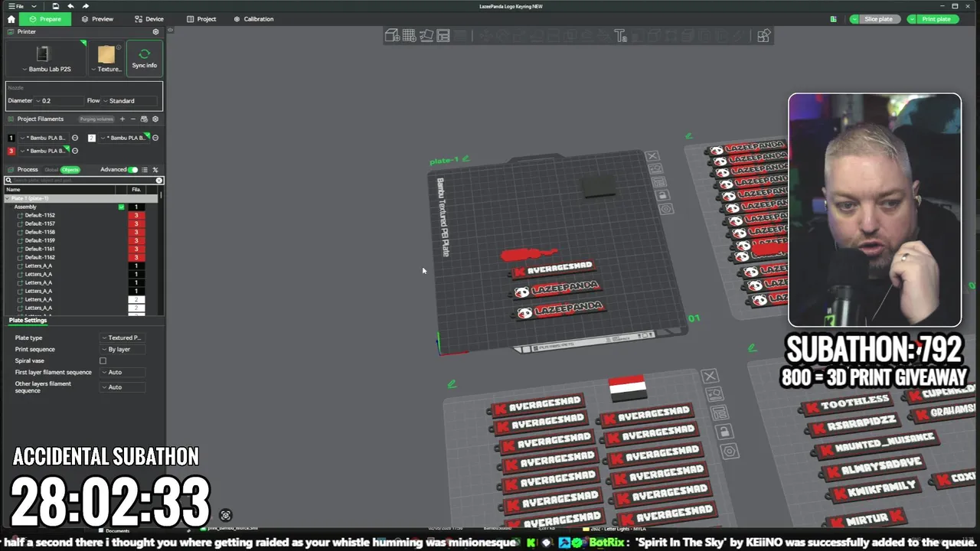The image size is (980, 551).
Task: Switch to the Device tab
Action: tap(149, 18)
